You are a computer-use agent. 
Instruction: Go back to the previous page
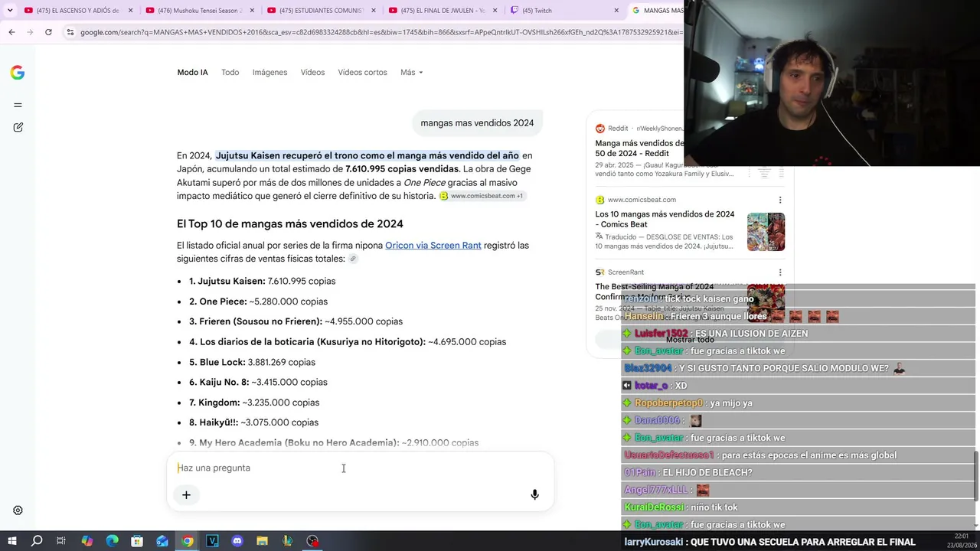pyautogui.click(x=11, y=32)
